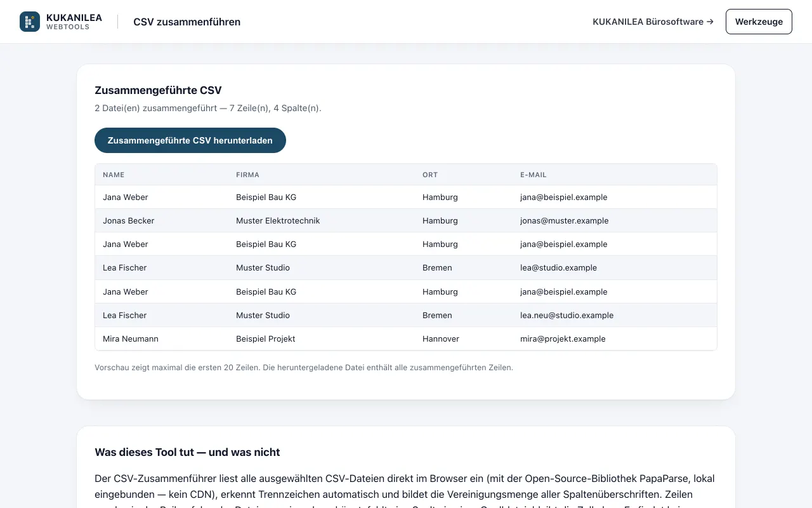The height and width of the screenshot is (508, 812).
Task: Click Bremen in the lea.neu@studio.example row
Action: [437, 315]
